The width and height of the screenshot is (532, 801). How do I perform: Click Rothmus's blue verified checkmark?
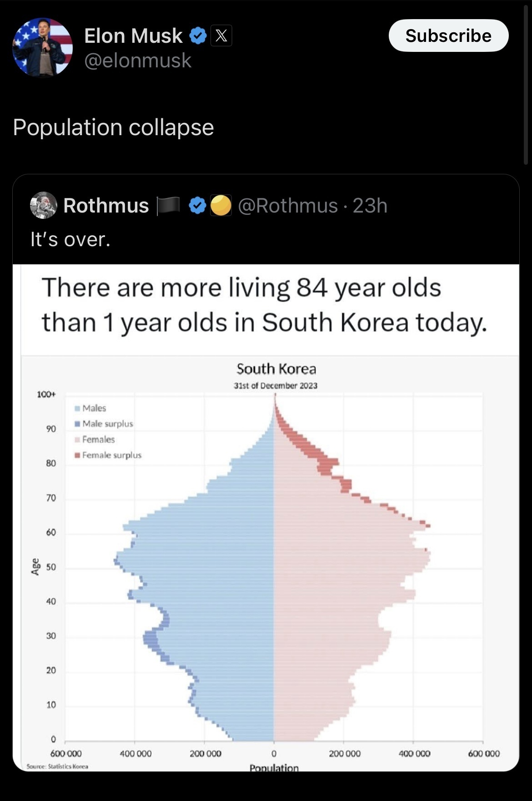(197, 206)
